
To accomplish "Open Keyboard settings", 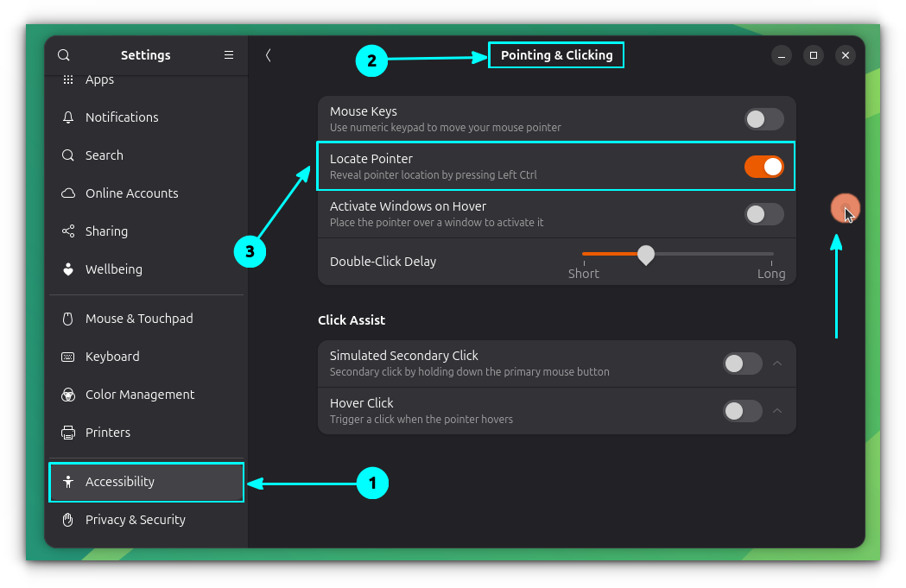I will pos(112,357).
